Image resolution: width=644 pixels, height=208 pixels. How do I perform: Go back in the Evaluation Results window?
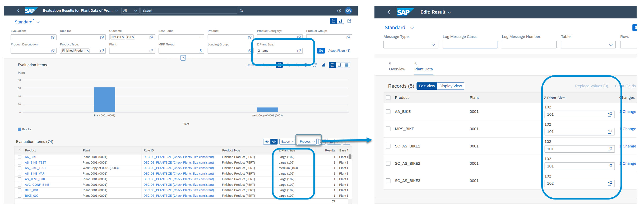tap(18, 11)
